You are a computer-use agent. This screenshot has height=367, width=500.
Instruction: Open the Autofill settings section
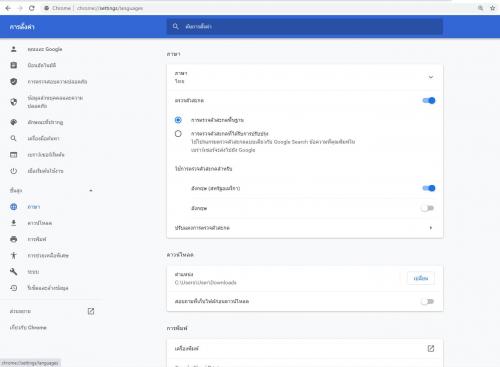tap(42, 65)
